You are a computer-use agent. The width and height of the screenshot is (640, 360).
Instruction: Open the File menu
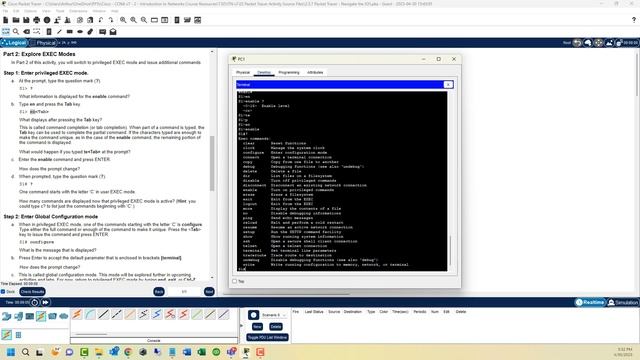[5, 11]
